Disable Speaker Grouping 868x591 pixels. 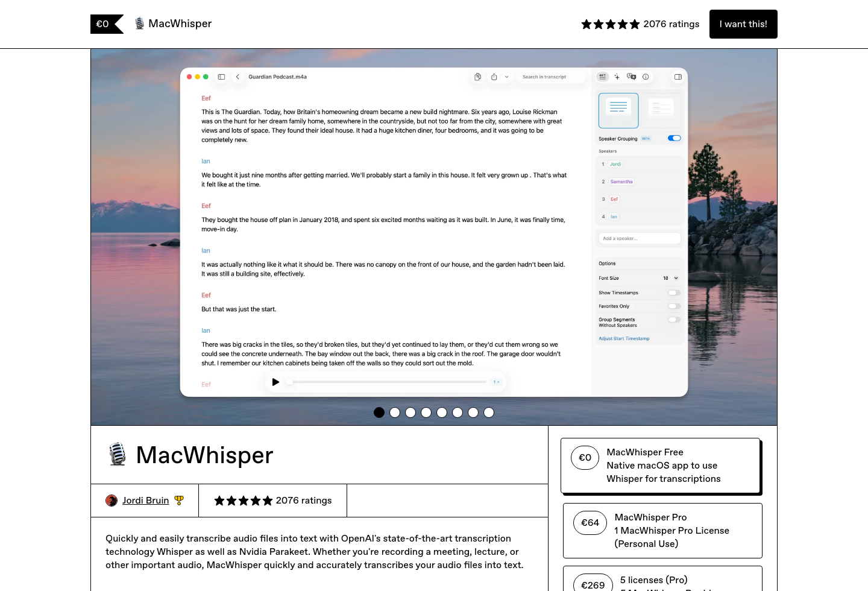point(673,138)
